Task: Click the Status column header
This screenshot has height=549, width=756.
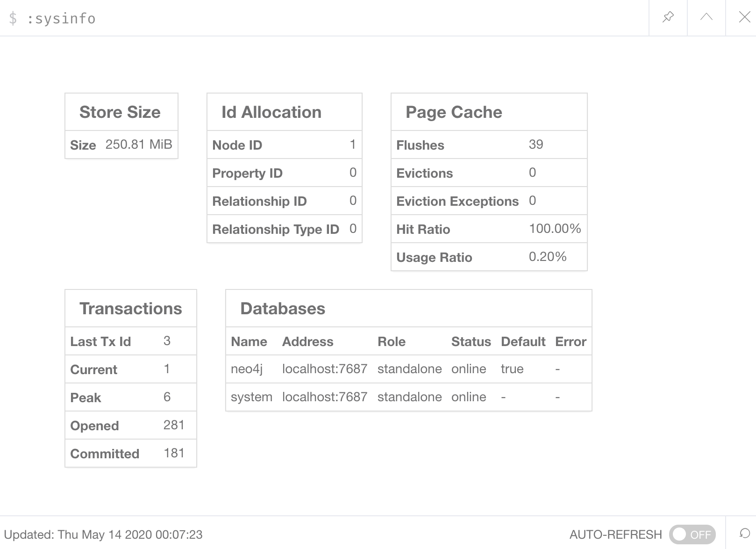Action: click(x=471, y=342)
